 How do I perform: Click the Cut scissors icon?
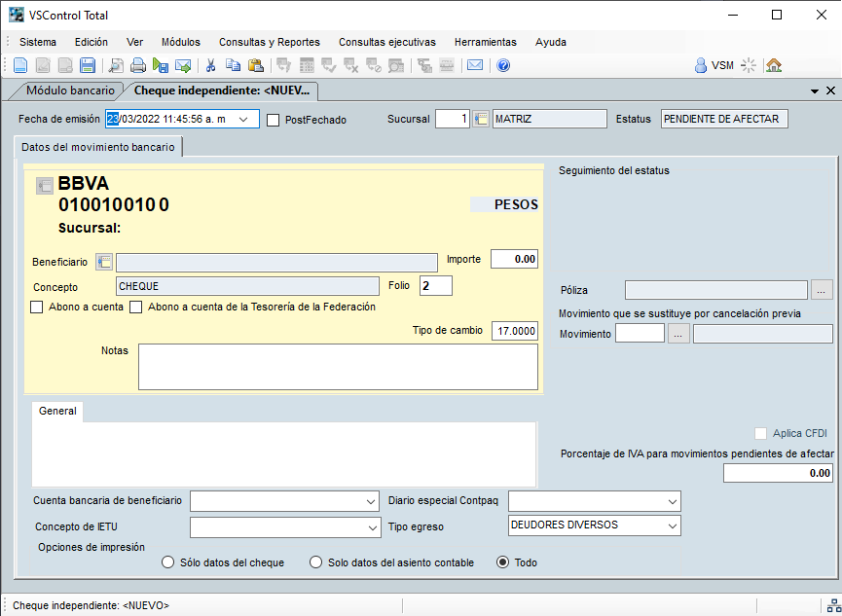[x=209, y=66]
